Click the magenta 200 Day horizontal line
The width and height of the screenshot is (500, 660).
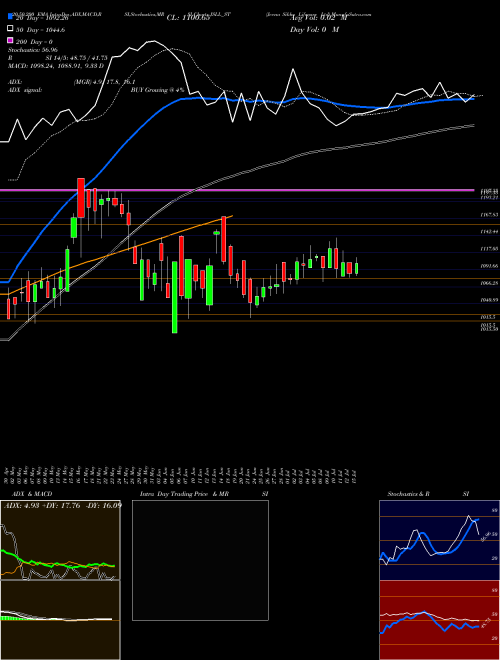(x=237, y=190)
